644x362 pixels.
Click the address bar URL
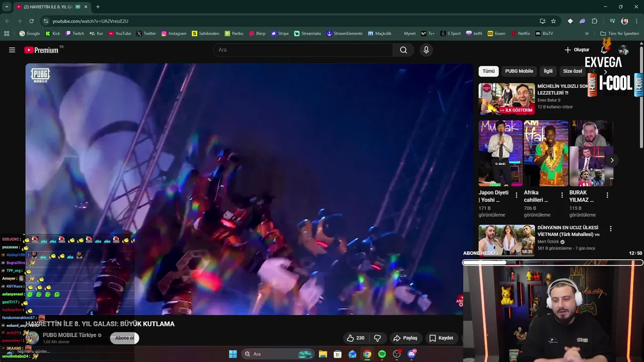coord(91,21)
